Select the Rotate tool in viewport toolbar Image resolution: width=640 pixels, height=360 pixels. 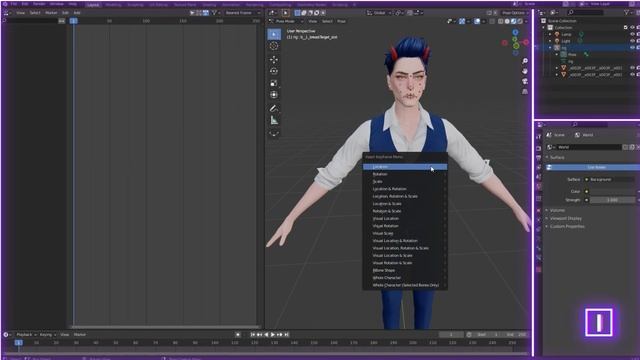[x=274, y=71]
